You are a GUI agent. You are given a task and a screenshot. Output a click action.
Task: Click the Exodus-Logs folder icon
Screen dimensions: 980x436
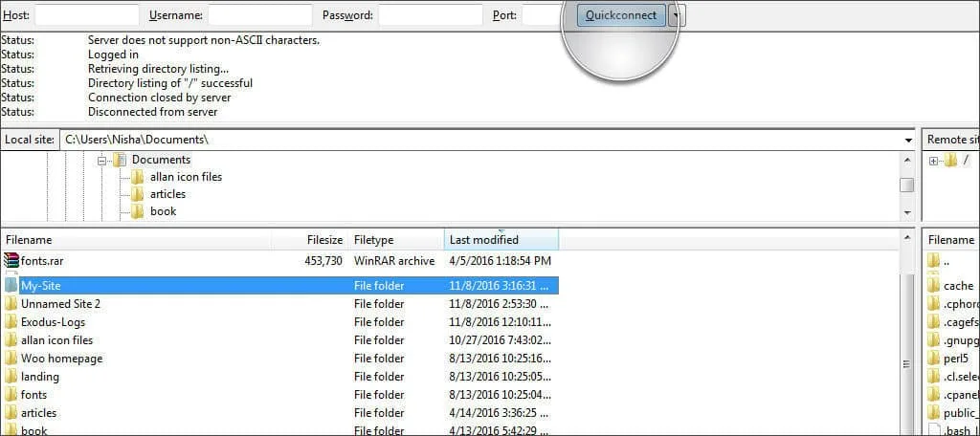tap(11, 321)
